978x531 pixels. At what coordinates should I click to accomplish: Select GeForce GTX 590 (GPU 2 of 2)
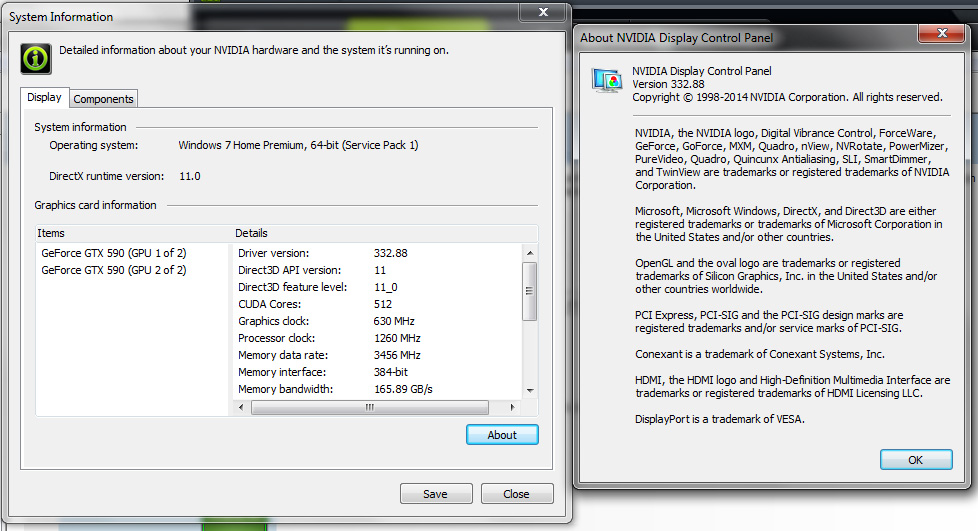[114, 270]
